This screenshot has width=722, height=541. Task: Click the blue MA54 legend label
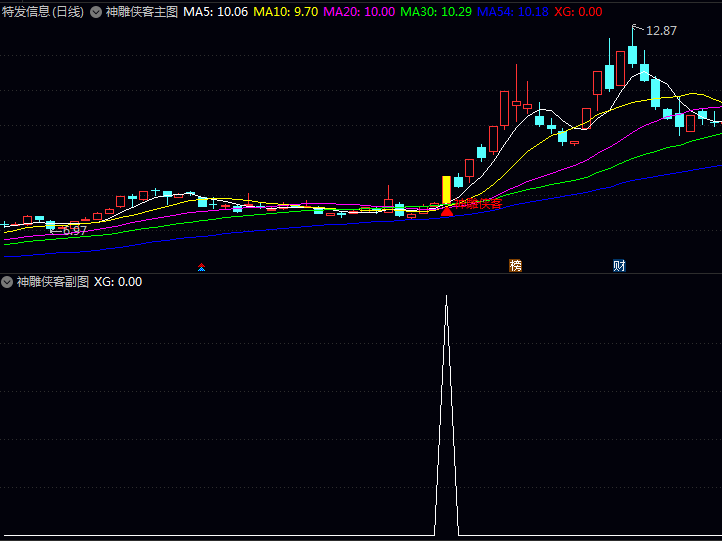(x=512, y=12)
